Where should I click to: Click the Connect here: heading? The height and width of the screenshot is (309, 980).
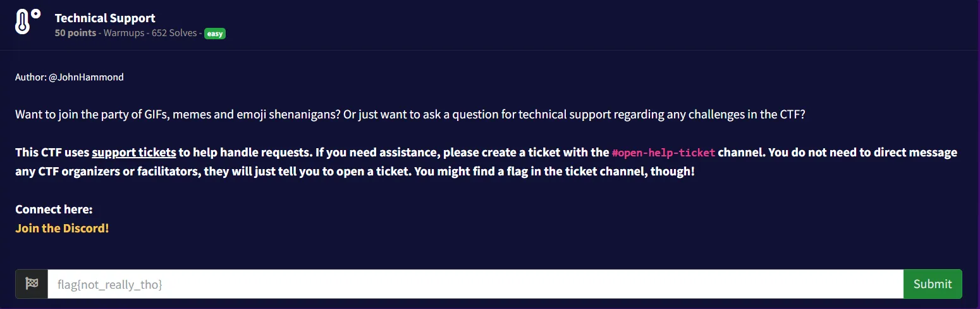54,210
